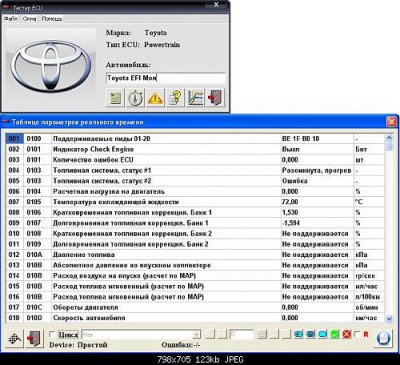Click the table scrollbar down arrow
The height and width of the screenshot is (365, 400).
pyautogui.click(x=389, y=319)
